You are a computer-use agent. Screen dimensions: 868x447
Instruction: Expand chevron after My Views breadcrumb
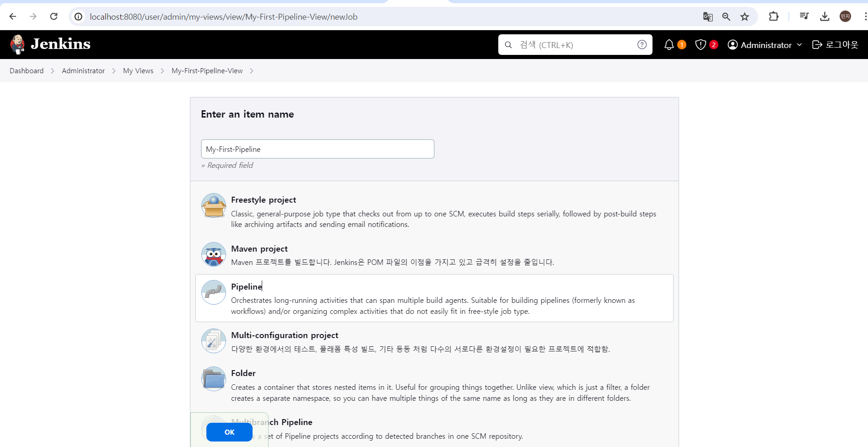pyautogui.click(x=162, y=71)
